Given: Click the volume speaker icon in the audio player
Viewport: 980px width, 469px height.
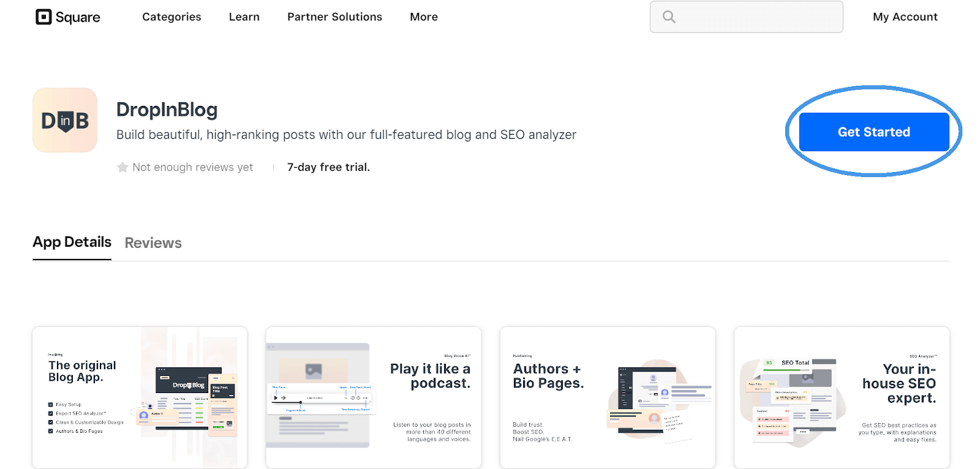Looking at the screenshot, I should [283, 398].
